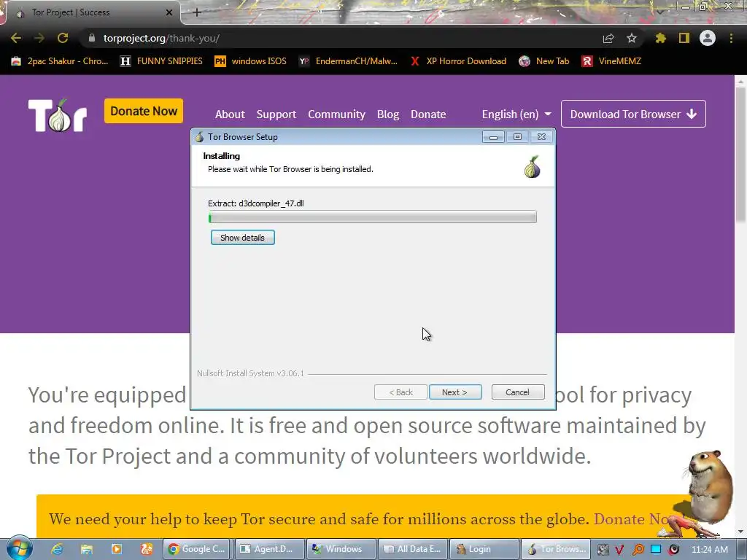Image resolution: width=747 pixels, height=560 pixels.
Task: Open the Windows Start orb
Action: point(19,548)
